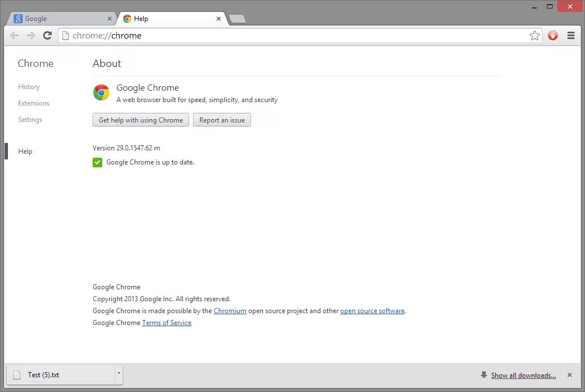Open the Terms of Service link
Image resolution: width=585 pixels, height=392 pixels.
click(167, 323)
